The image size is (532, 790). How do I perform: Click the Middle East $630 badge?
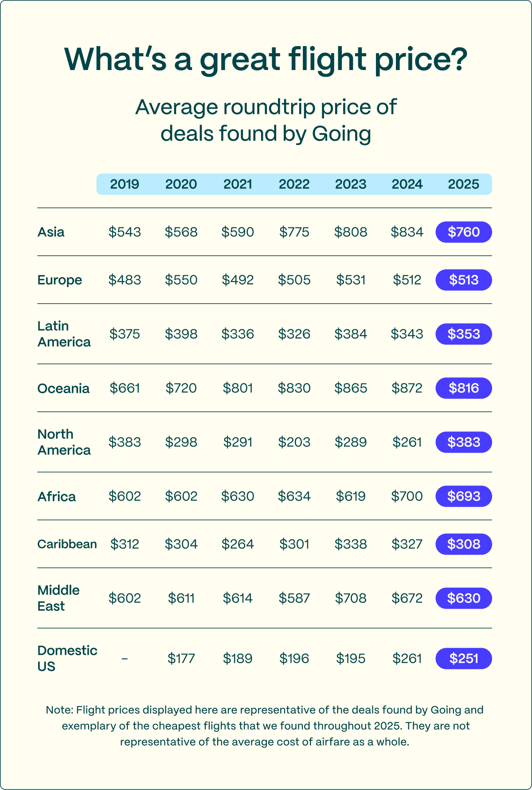[464, 598]
